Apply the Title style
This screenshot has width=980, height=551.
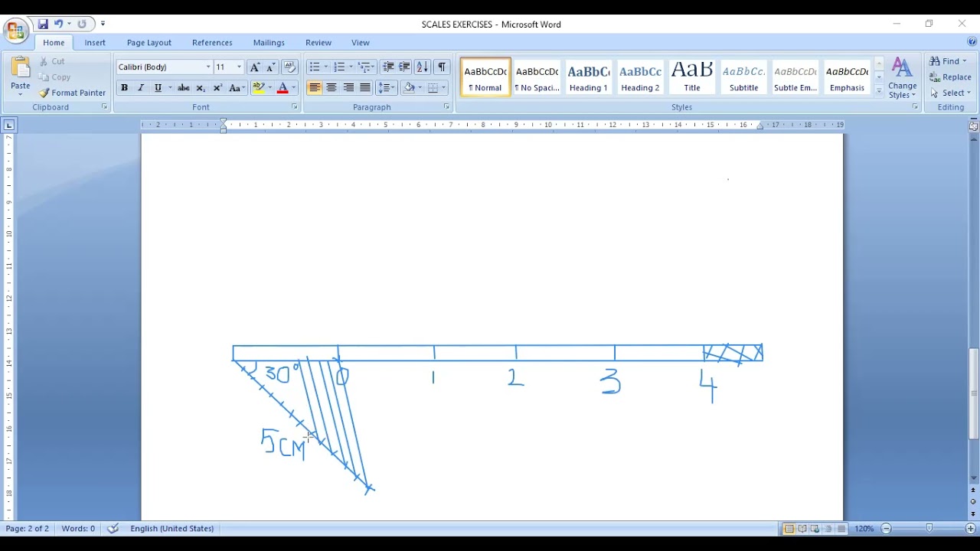click(x=692, y=77)
